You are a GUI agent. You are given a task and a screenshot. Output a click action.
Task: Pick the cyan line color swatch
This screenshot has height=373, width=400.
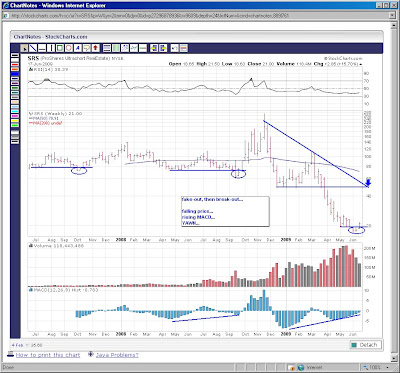tap(15, 111)
